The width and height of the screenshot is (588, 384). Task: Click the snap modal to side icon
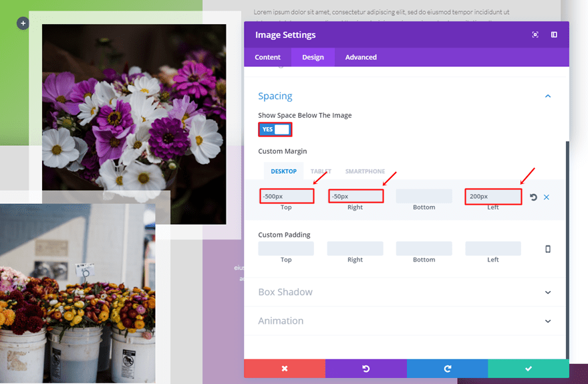click(554, 35)
